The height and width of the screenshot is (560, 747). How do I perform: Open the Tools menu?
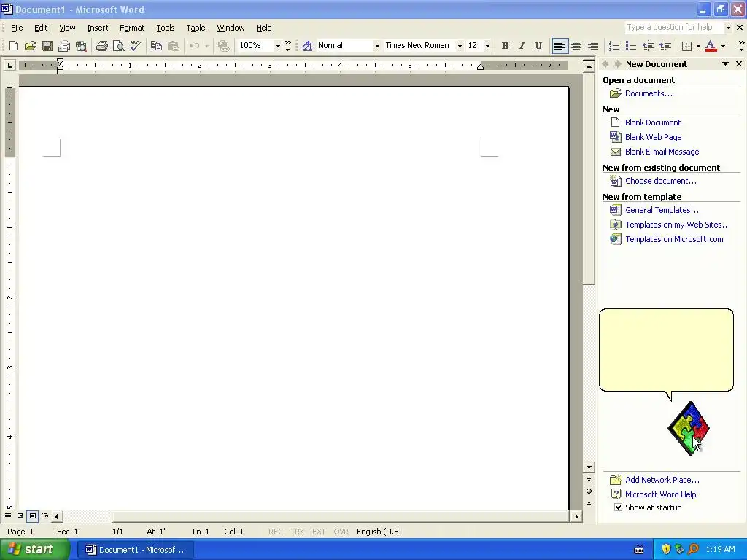click(166, 28)
